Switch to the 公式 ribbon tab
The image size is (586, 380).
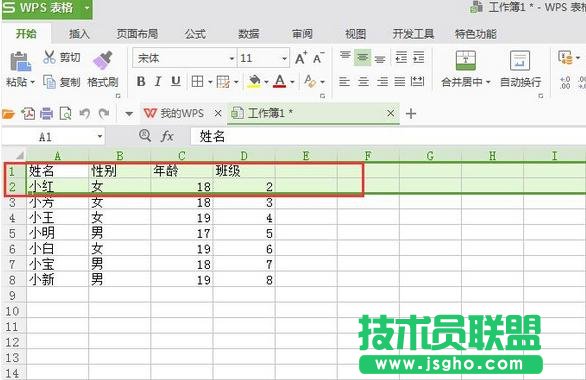click(x=195, y=34)
